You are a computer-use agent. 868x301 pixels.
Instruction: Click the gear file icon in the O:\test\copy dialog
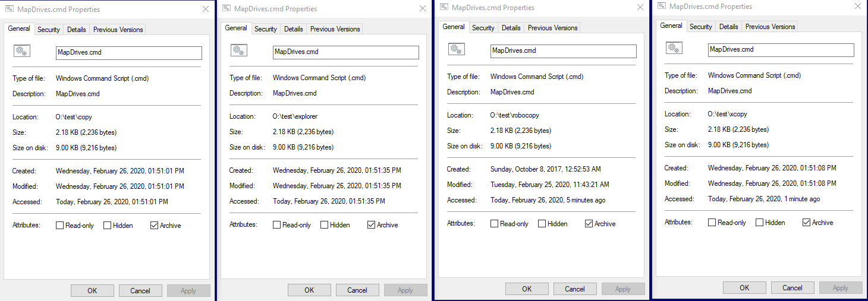pyautogui.click(x=21, y=52)
